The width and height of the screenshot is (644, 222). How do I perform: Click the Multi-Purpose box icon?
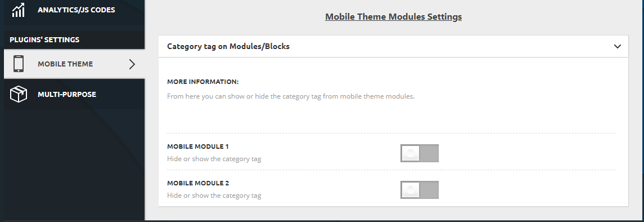tap(19, 94)
